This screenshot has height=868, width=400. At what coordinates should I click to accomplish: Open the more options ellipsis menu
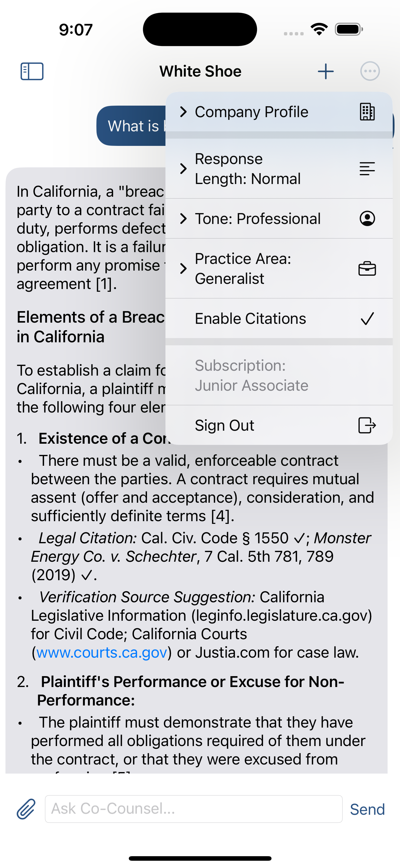370,71
